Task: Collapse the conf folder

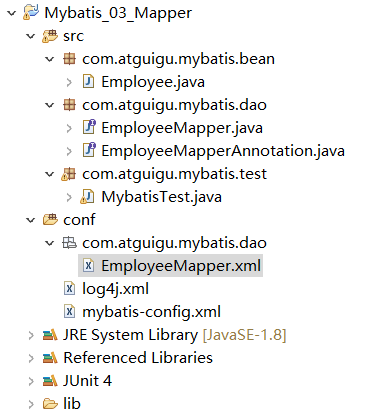Action: [31, 220]
